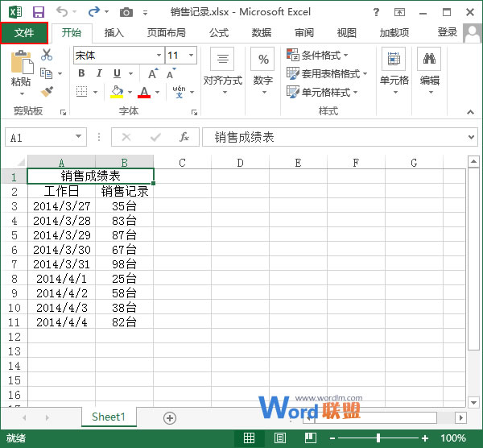
Task: Switch to Page Layout view icon
Action: pyautogui.click(x=280, y=438)
